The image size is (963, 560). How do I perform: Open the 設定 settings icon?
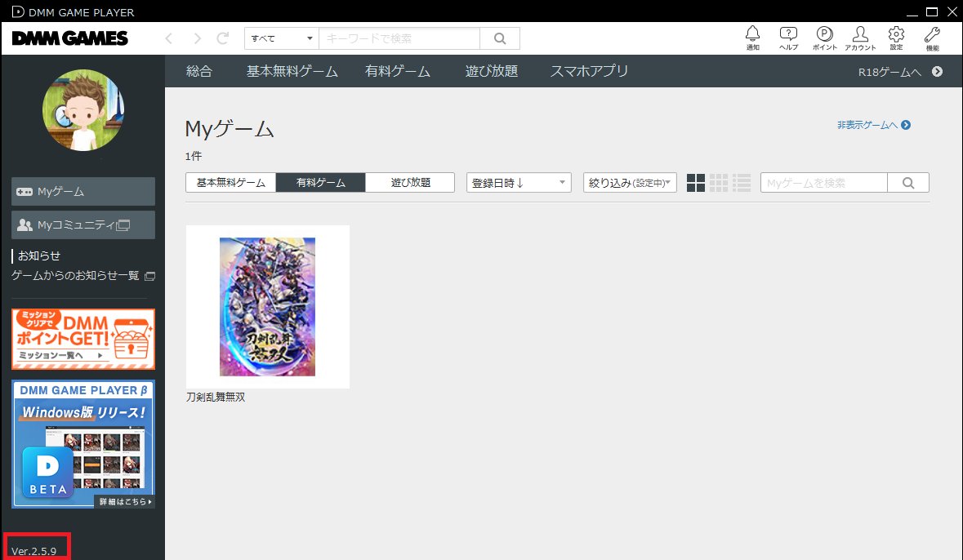coord(896,36)
